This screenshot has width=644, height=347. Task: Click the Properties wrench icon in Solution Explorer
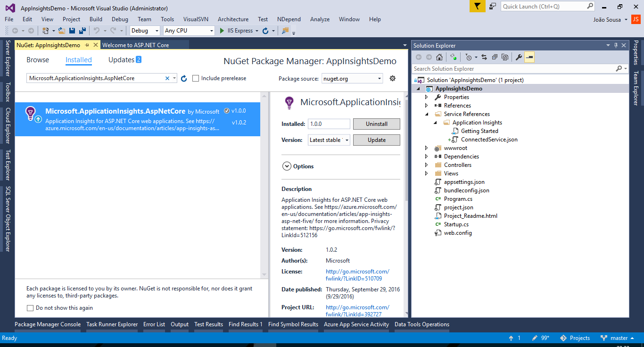(x=519, y=57)
